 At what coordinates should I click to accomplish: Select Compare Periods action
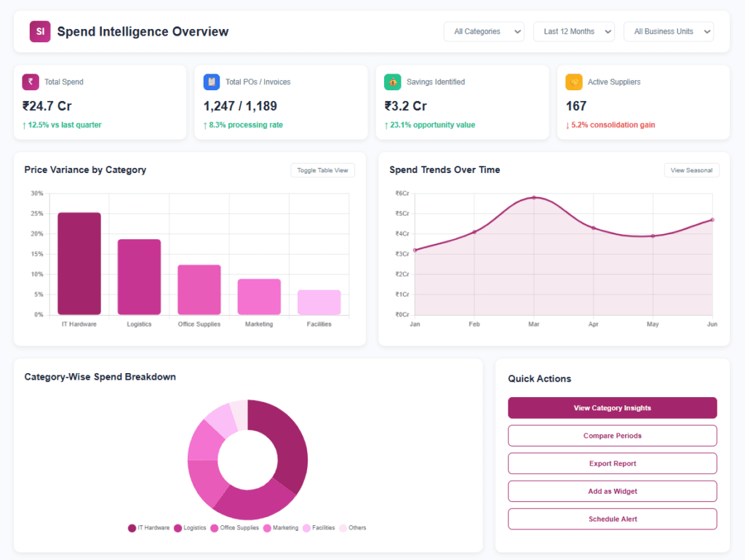pos(612,436)
